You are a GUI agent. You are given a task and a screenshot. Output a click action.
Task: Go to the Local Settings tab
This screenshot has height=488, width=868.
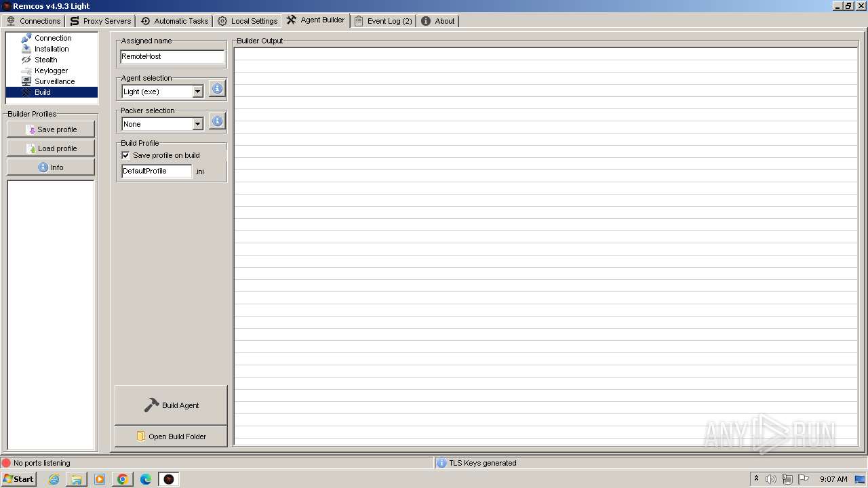pyautogui.click(x=248, y=21)
